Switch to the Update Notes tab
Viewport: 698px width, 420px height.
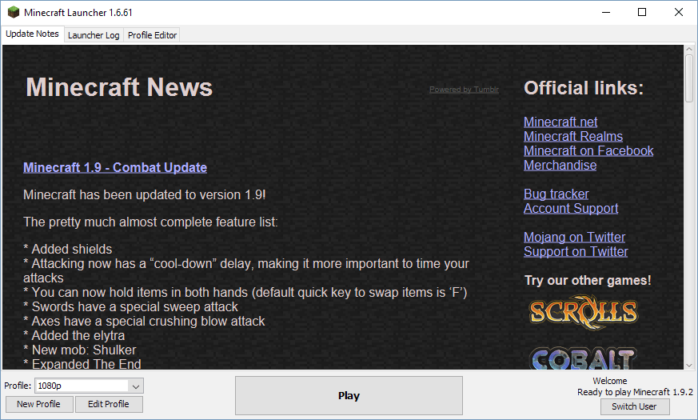[x=32, y=34]
